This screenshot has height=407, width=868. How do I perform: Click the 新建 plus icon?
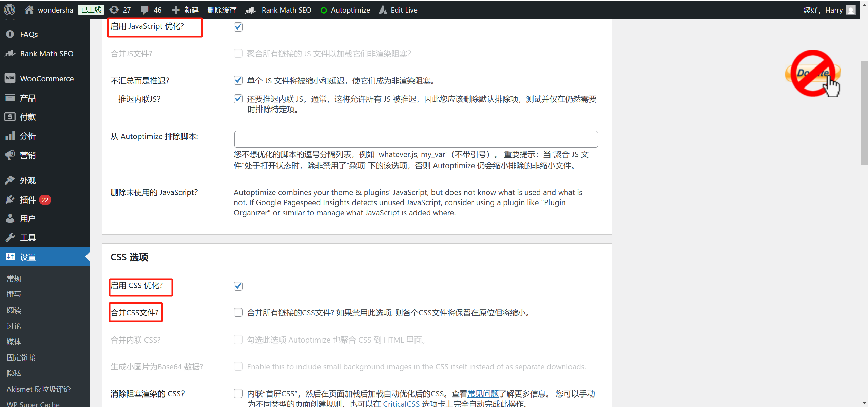click(175, 9)
